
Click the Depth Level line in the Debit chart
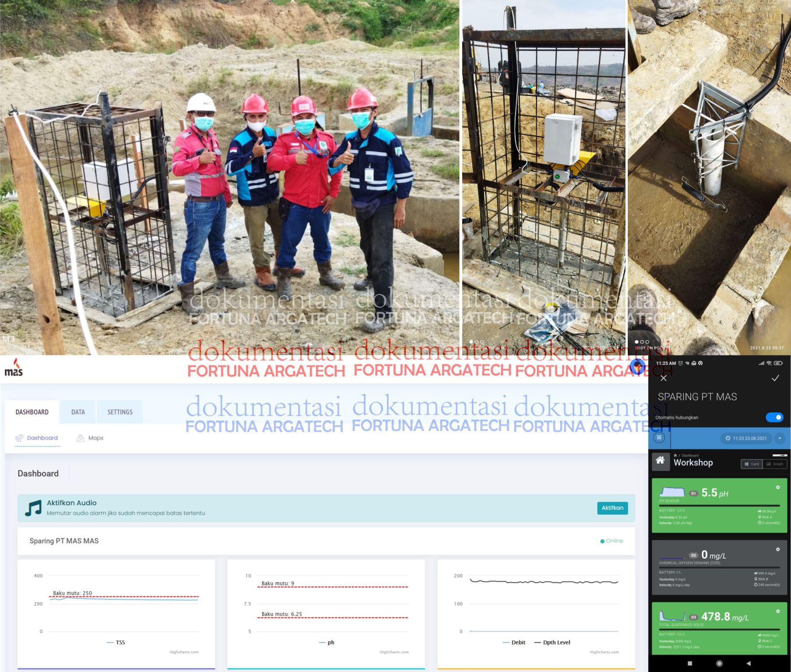[x=544, y=582]
